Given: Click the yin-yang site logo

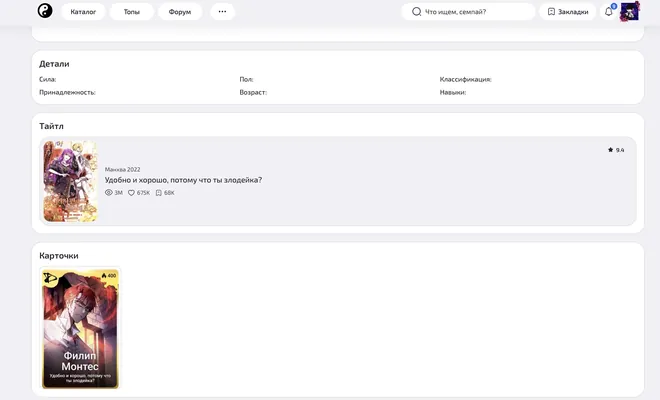Looking at the screenshot, I should tap(45, 11).
